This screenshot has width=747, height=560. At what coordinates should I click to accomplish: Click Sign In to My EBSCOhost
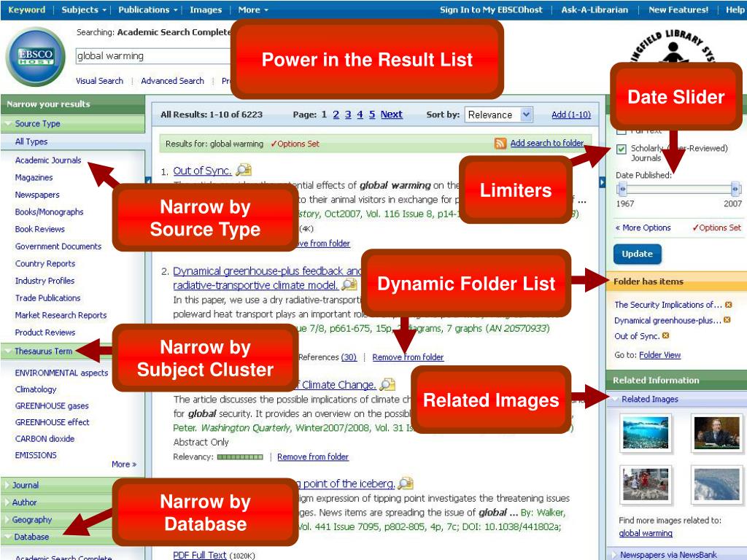pos(491,9)
